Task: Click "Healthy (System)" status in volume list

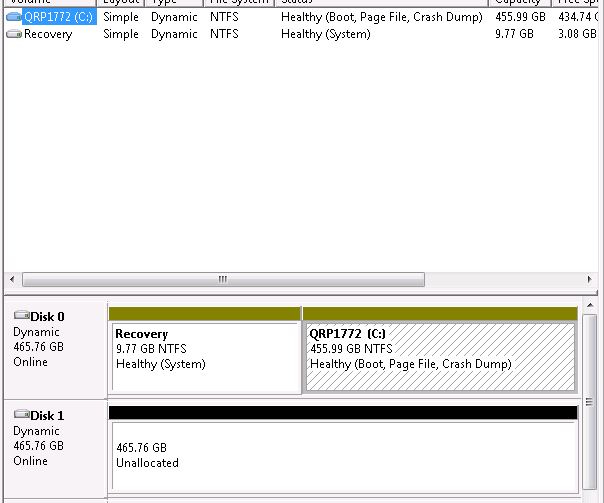Action: tap(325, 34)
